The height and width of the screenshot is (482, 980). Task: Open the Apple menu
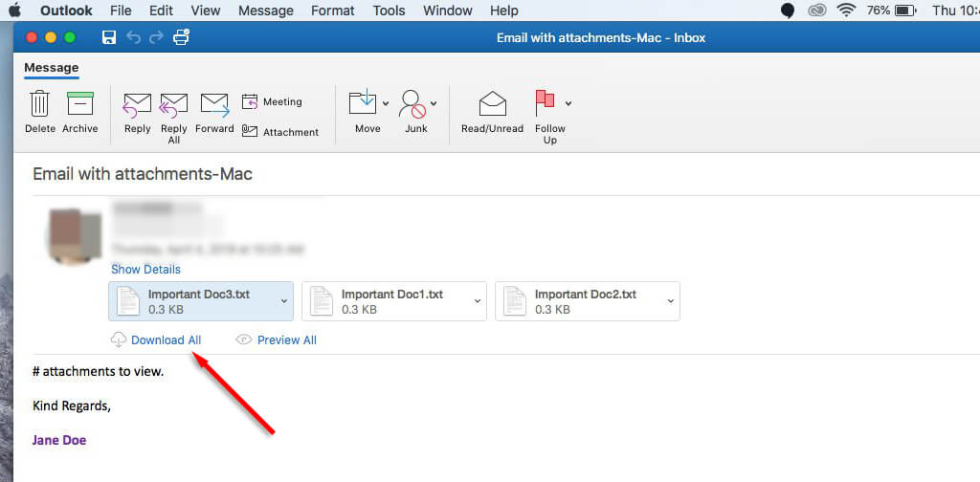click(14, 10)
